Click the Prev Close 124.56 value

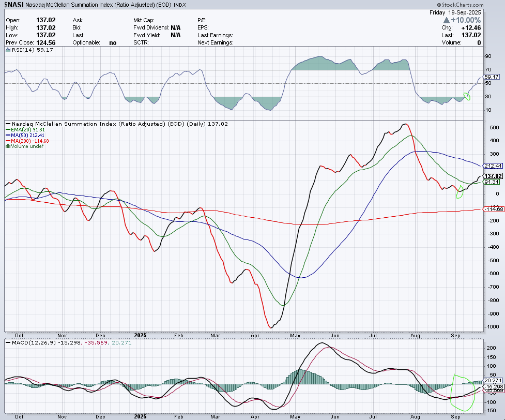(45, 42)
